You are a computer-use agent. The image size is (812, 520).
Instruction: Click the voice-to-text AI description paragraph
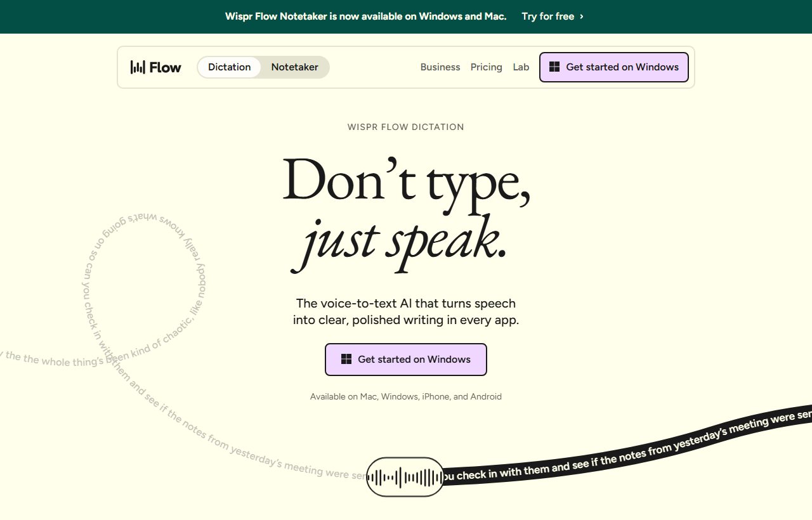[x=406, y=311]
